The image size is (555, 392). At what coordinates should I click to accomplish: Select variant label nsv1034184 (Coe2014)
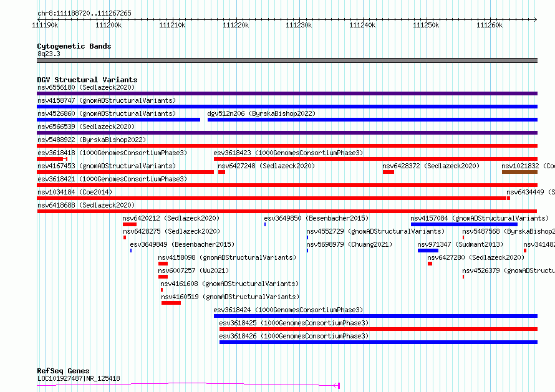point(75,192)
